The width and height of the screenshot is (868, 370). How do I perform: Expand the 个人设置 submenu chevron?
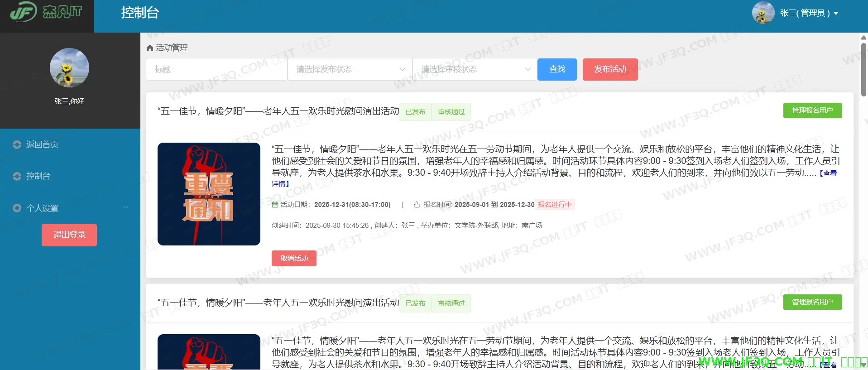pyautogui.click(x=126, y=208)
